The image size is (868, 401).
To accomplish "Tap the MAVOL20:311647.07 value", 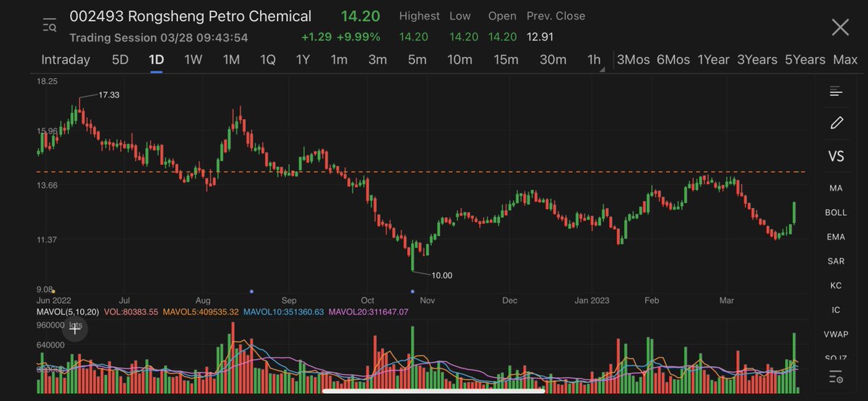I will (369, 311).
